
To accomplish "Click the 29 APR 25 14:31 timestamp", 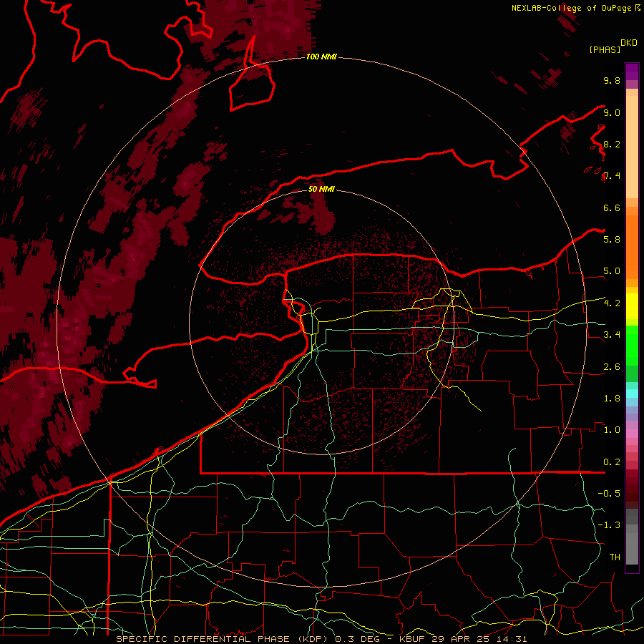I will click(479, 639).
